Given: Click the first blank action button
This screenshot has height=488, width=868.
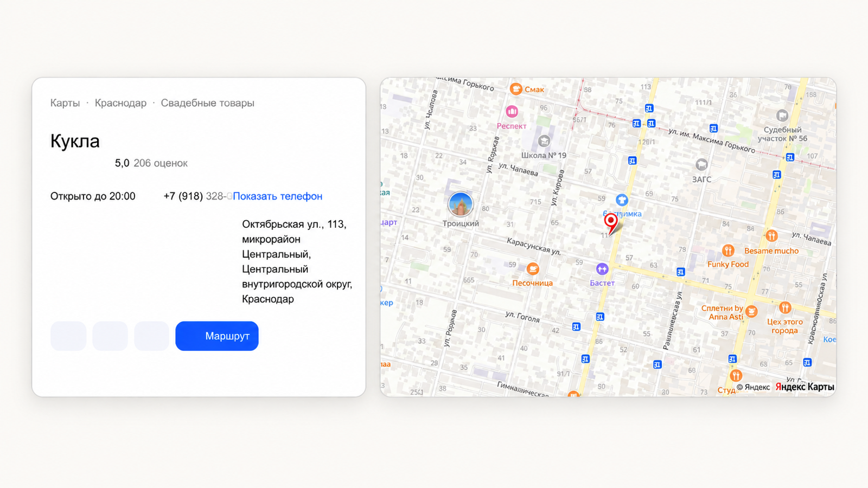Looking at the screenshot, I should tap(68, 336).
